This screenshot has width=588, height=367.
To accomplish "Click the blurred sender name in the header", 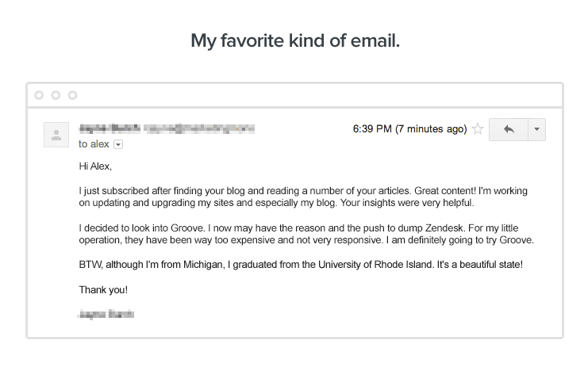I will pos(110,128).
